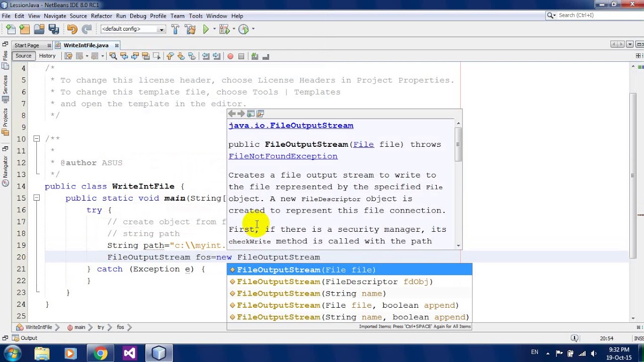Show the opened documents list arrow

(629, 45)
